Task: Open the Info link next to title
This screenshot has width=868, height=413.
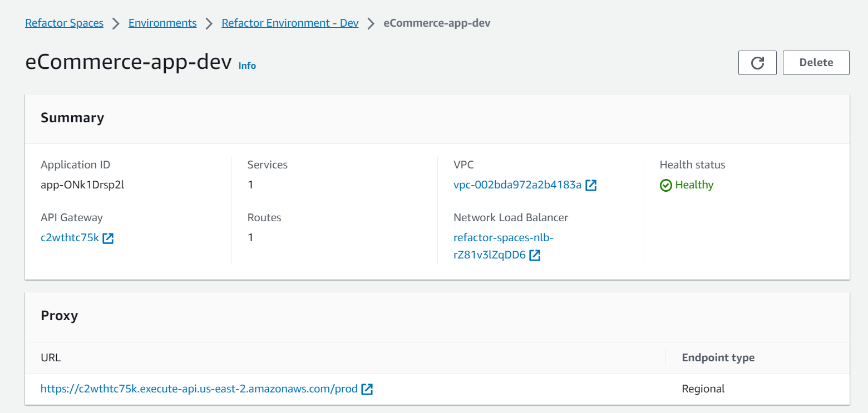Action: point(247,66)
